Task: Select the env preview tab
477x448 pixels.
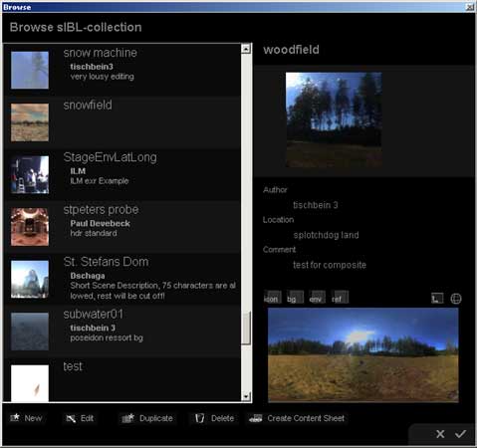Action: [317, 298]
